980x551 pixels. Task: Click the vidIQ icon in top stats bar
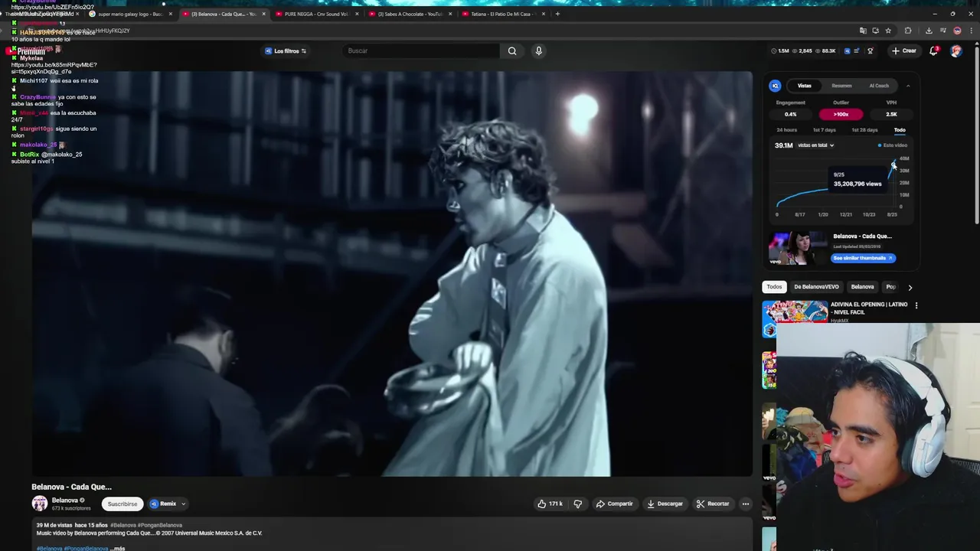847,51
